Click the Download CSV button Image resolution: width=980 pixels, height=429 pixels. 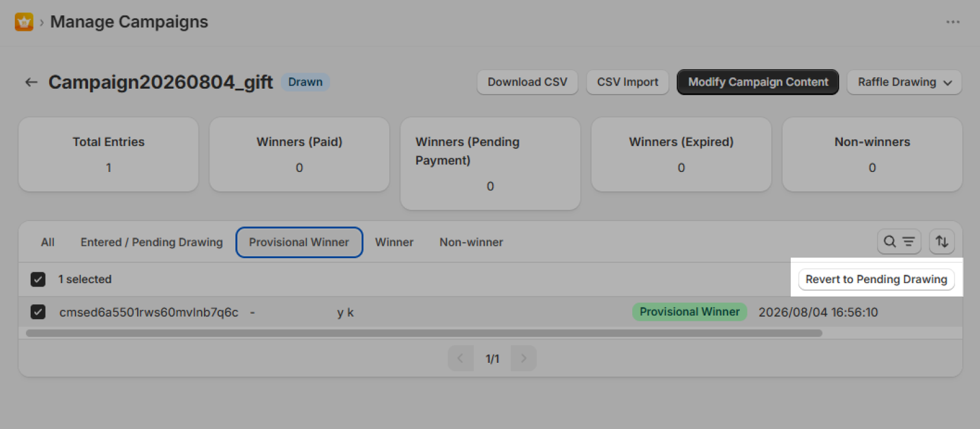pos(528,82)
